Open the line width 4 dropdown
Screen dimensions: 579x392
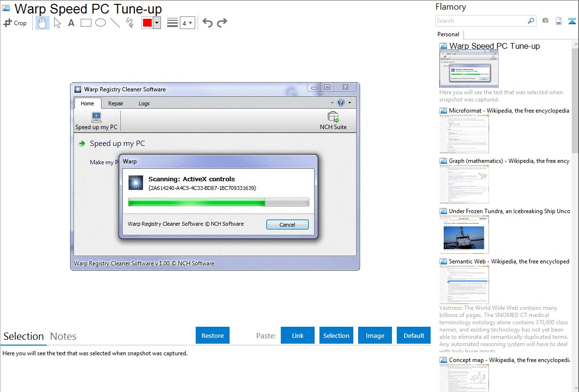click(x=188, y=23)
